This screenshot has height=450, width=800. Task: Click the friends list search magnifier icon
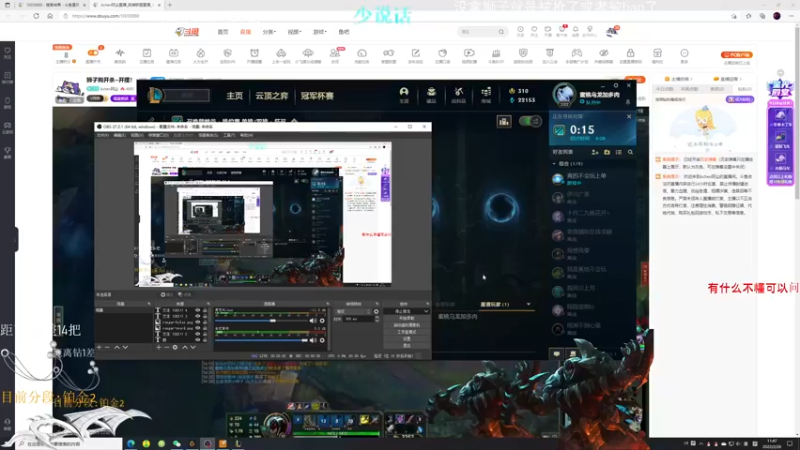[631, 152]
